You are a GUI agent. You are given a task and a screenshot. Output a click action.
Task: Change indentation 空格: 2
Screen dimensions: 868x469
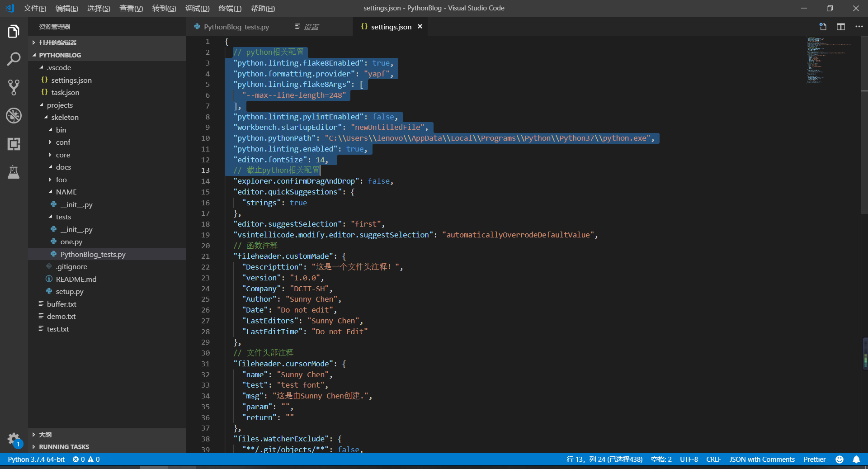(x=661, y=460)
